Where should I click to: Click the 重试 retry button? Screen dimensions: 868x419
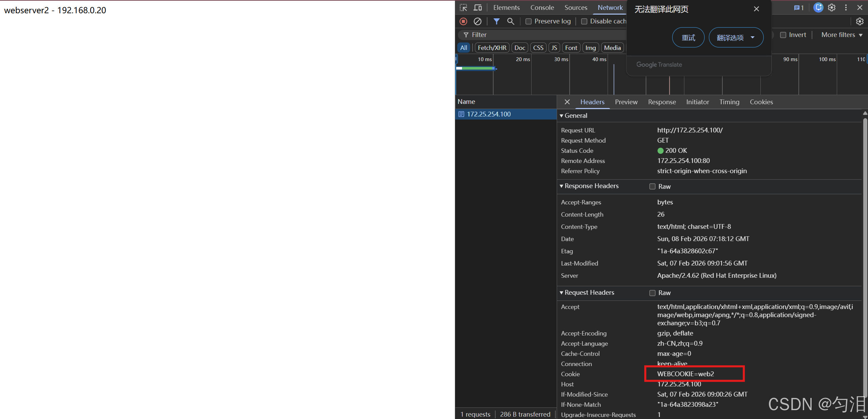688,37
